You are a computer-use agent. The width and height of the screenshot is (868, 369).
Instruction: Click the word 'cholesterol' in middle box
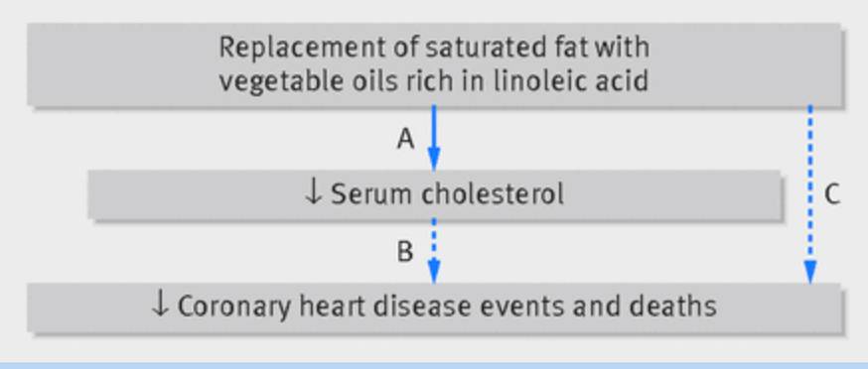pyautogui.click(x=493, y=194)
